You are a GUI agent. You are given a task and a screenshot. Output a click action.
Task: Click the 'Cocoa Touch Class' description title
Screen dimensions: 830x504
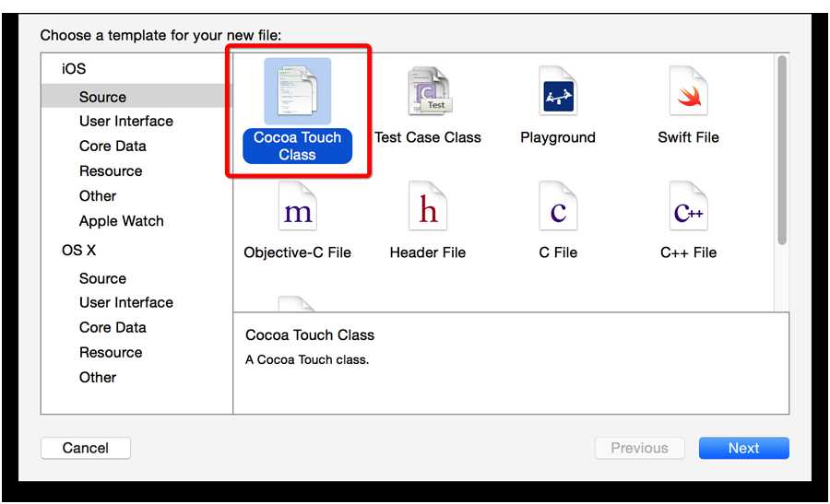310,335
